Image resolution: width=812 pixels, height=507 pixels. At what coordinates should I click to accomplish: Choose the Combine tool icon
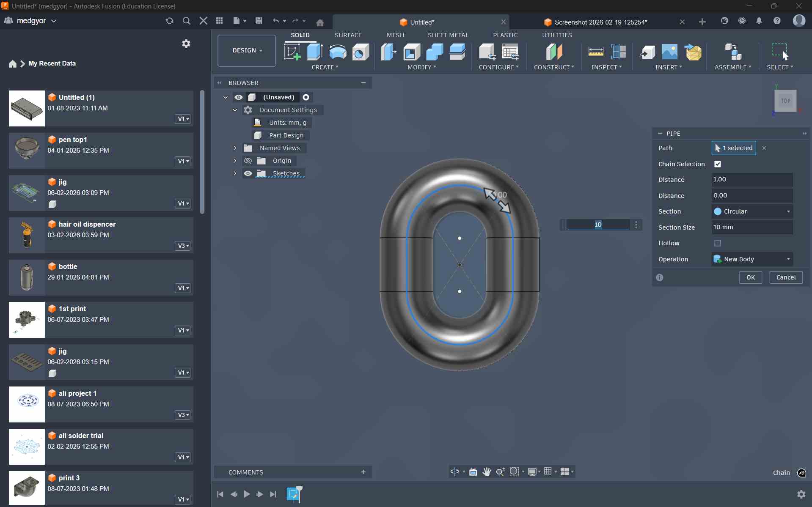click(x=435, y=52)
